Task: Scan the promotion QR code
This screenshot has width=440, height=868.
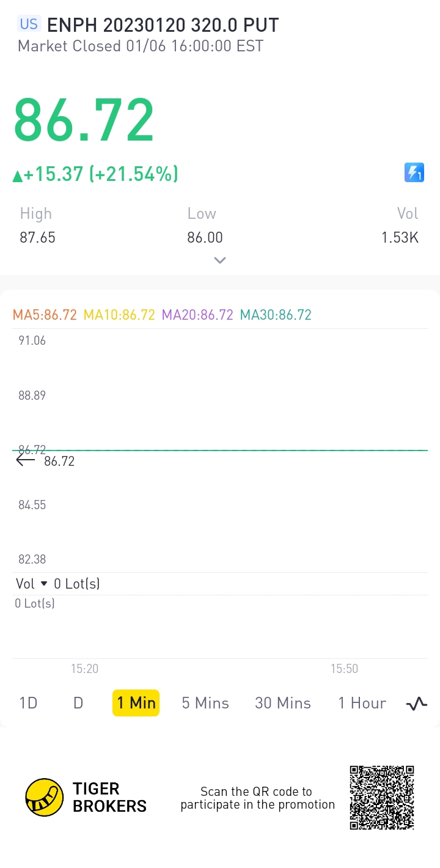Action: click(382, 798)
